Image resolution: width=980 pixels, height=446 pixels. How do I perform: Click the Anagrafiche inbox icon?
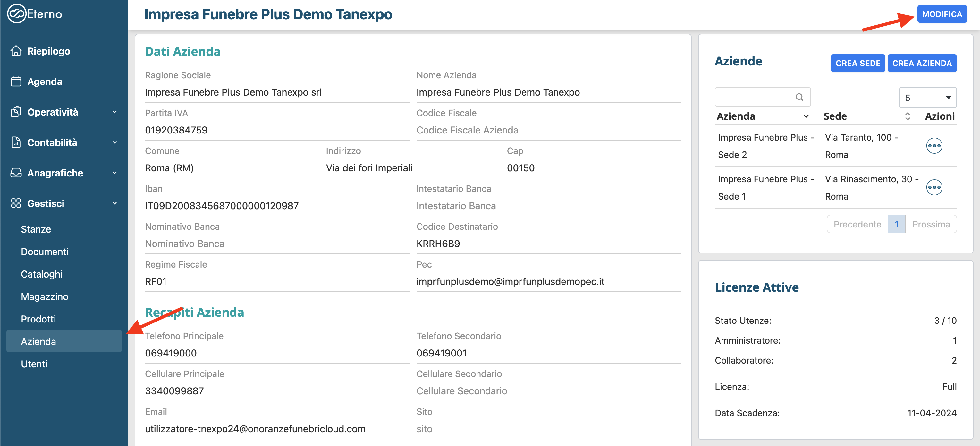(x=16, y=173)
